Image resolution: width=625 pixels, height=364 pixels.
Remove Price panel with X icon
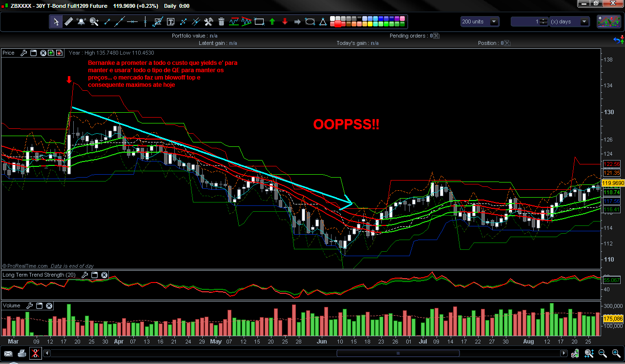(43, 53)
